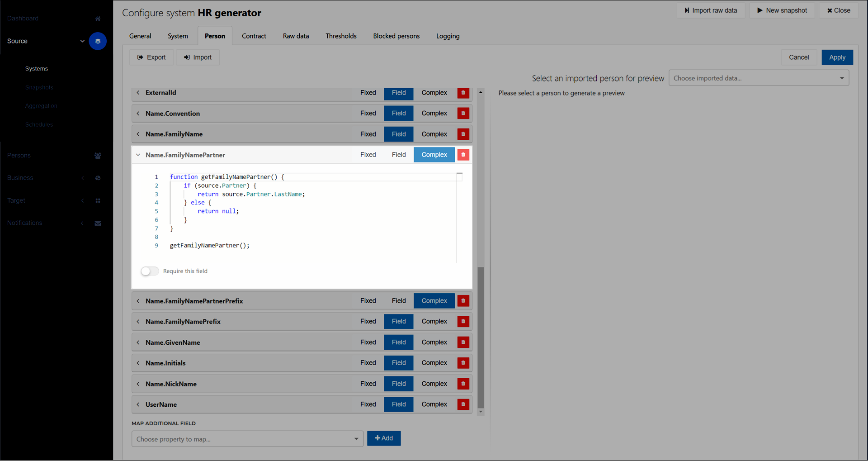Click the blue Source layers icon

tap(98, 41)
